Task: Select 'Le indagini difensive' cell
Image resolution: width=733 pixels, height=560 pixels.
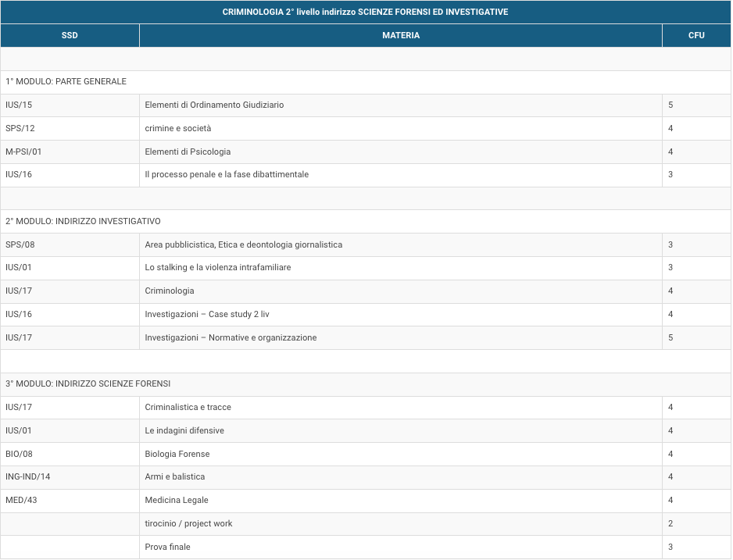Action: click(x=401, y=430)
